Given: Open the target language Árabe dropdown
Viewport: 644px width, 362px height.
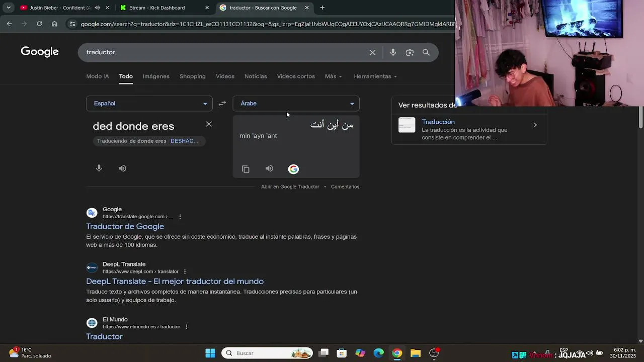Looking at the screenshot, I should pyautogui.click(x=296, y=104).
